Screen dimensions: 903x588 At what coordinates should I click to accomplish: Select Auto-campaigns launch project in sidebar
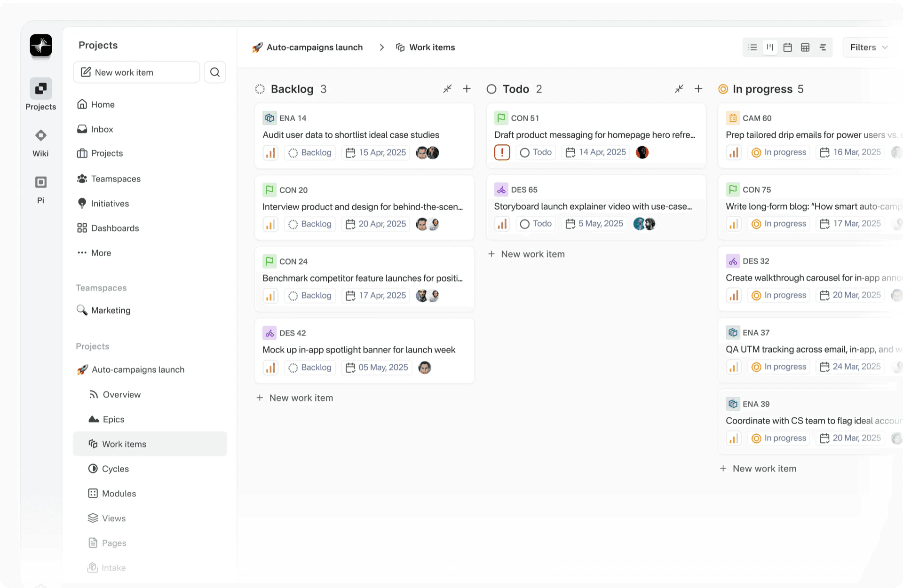point(131,370)
